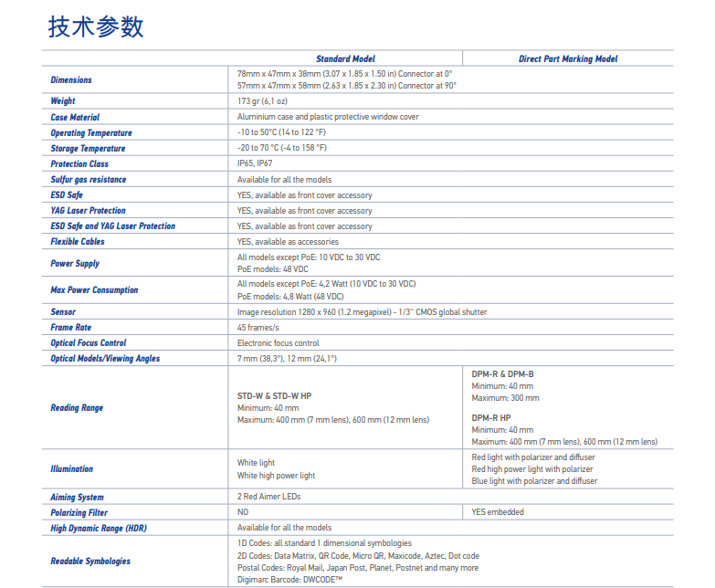Select the Flexible Cables row label
Screen dimensions: 715x588
tap(78, 241)
